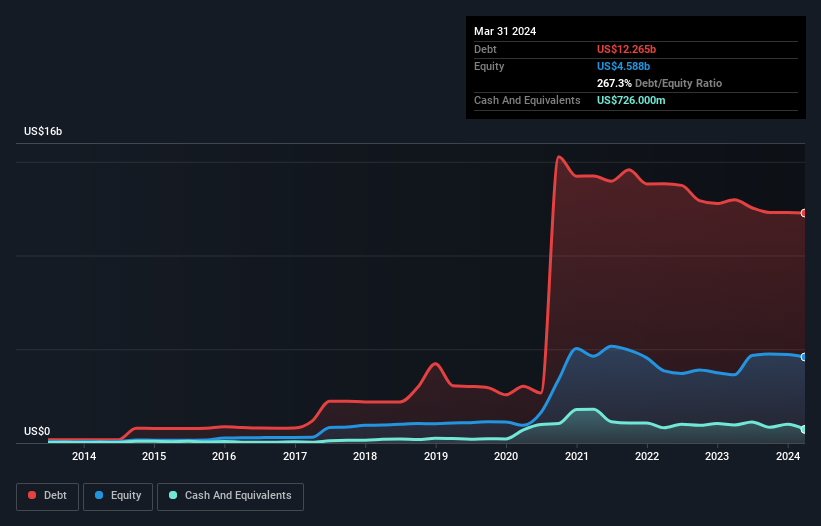Click the 2017 x-axis label
This screenshot has width=821, height=526.
pos(295,456)
